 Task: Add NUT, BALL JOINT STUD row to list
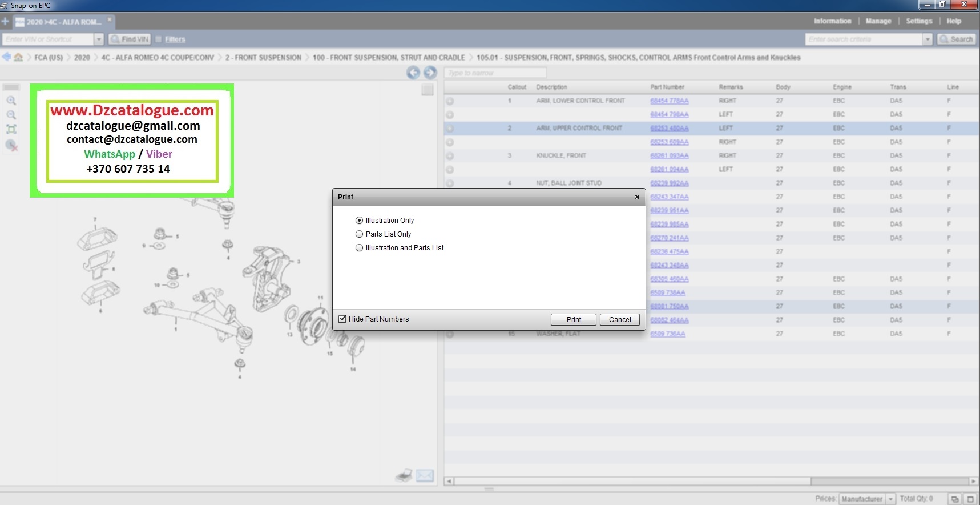(x=450, y=183)
